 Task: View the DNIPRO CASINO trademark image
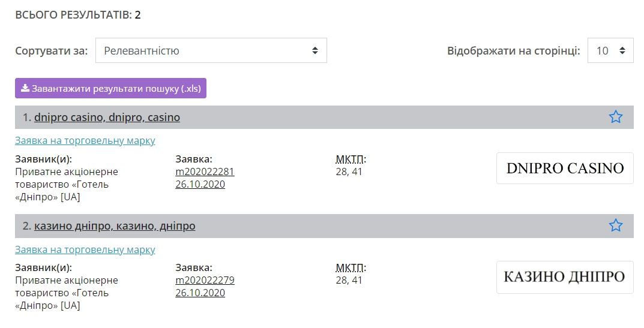pos(564,168)
